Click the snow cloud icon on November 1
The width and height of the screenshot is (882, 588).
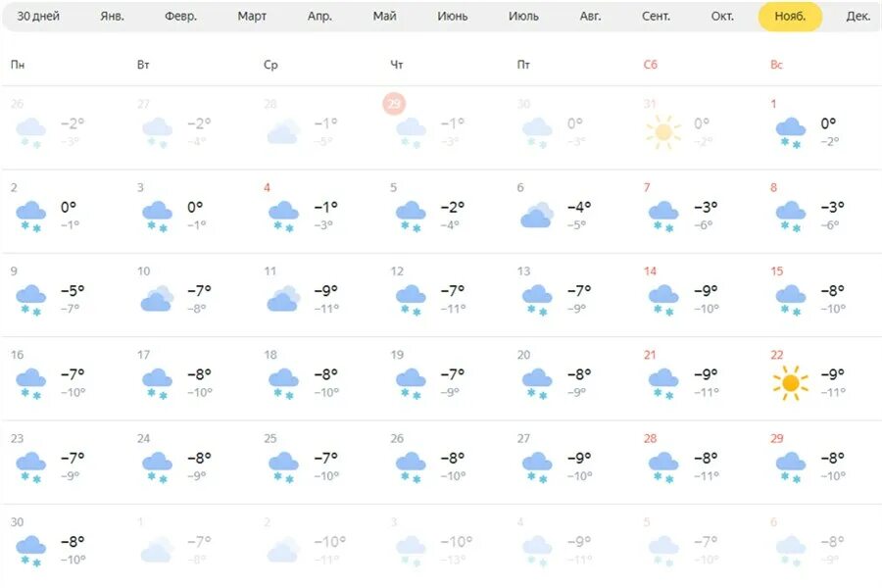(790, 133)
